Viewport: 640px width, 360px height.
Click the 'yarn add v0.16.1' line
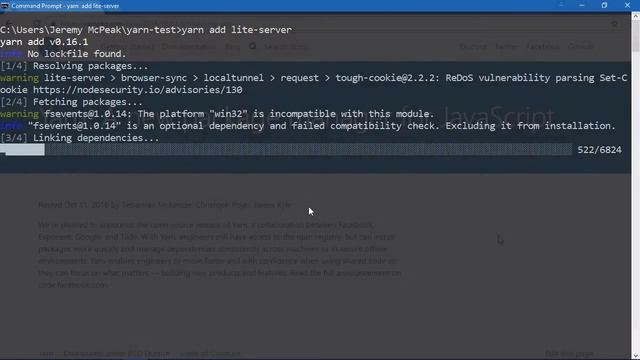[44, 42]
